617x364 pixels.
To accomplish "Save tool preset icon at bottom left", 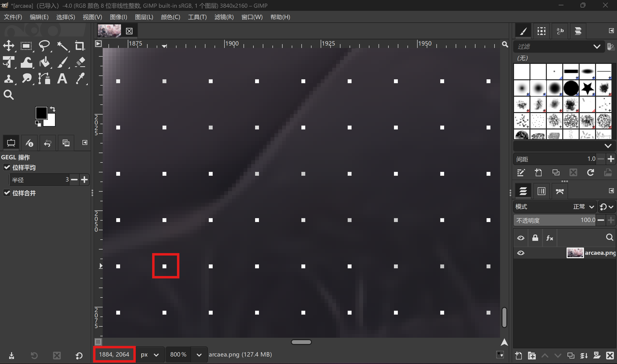I will tap(12, 355).
